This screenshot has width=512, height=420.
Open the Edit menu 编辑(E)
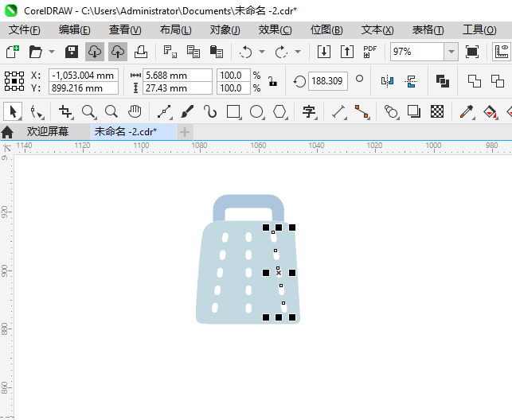(75, 30)
